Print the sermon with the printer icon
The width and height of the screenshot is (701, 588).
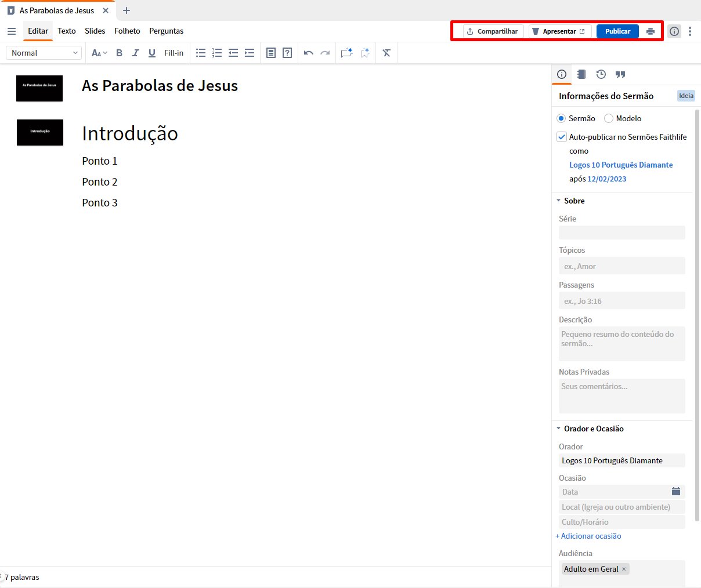(x=651, y=31)
